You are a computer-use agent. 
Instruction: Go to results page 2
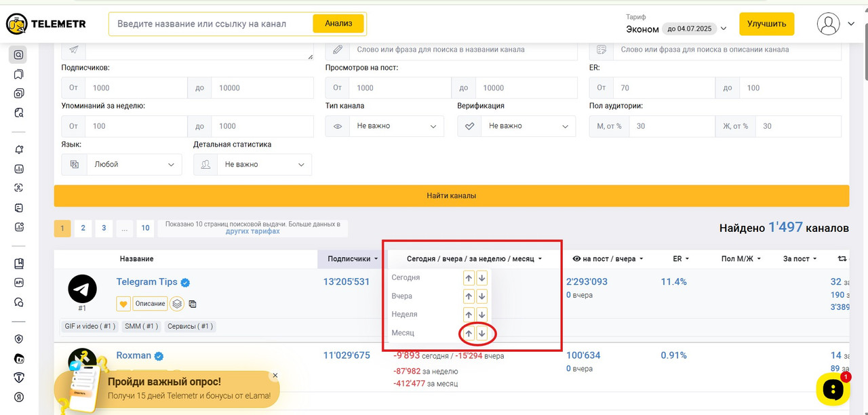point(83,229)
